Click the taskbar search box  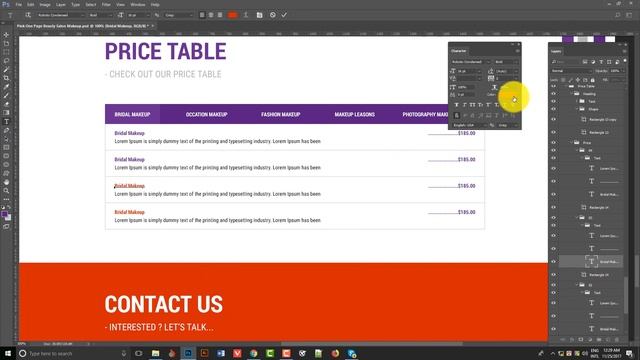[73, 353]
